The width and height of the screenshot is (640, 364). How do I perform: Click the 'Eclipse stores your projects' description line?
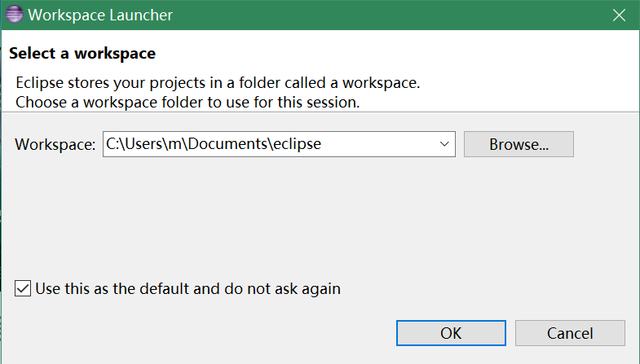(218, 83)
